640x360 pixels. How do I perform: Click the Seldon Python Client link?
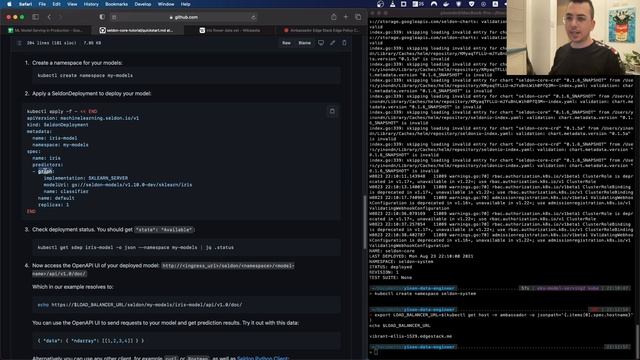click(x=263, y=358)
